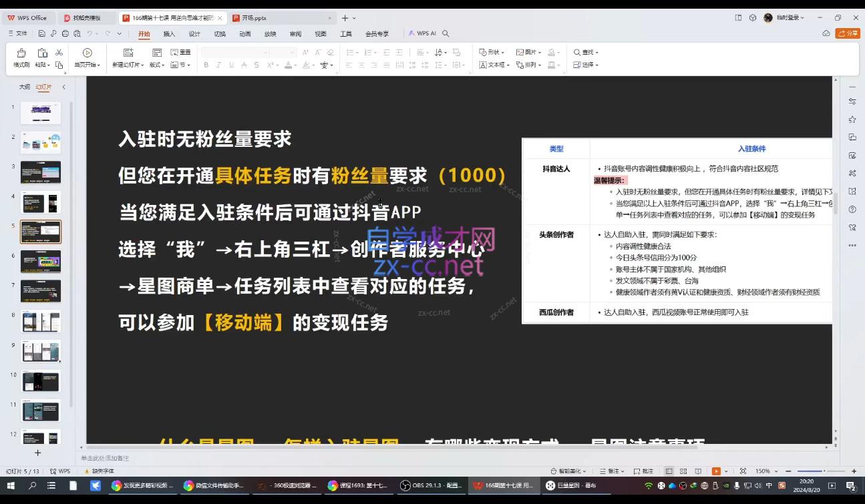The image size is (865, 504).
Task: Click the Print Preview icon in quick access
Action: [x=77, y=33]
